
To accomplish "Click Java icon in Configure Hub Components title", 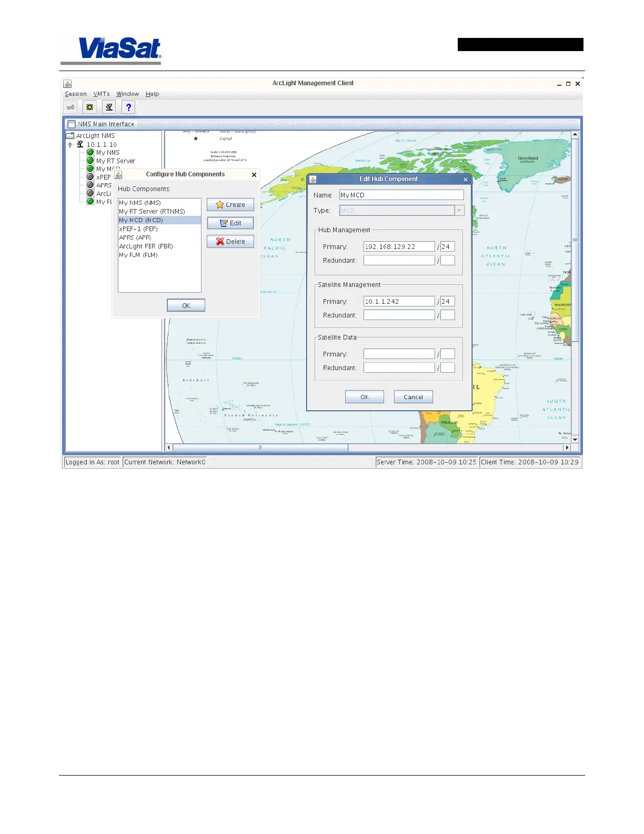I will 118,175.
